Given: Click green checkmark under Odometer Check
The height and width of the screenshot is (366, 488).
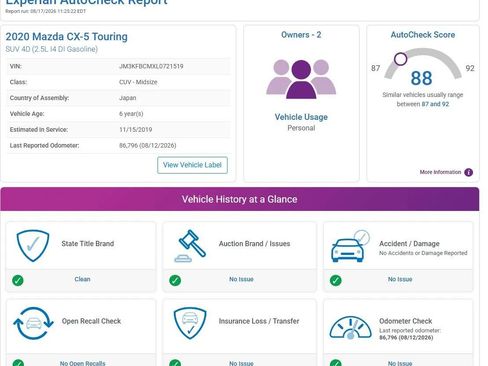Looking at the screenshot, I should tap(336, 363).
